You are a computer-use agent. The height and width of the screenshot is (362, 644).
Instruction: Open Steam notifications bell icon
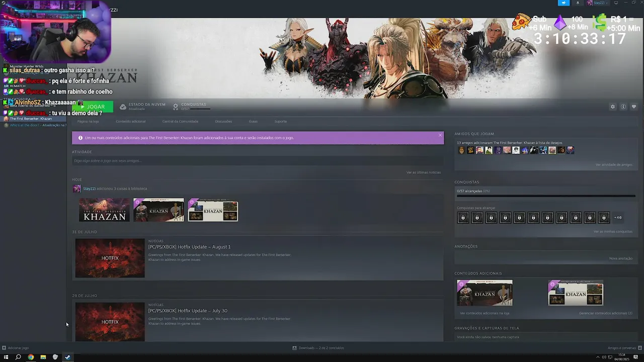click(578, 3)
